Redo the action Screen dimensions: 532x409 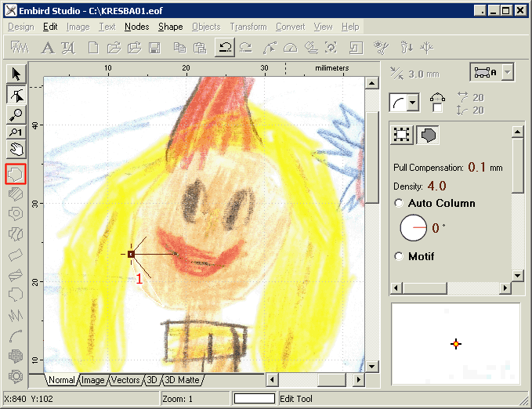tap(246, 48)
